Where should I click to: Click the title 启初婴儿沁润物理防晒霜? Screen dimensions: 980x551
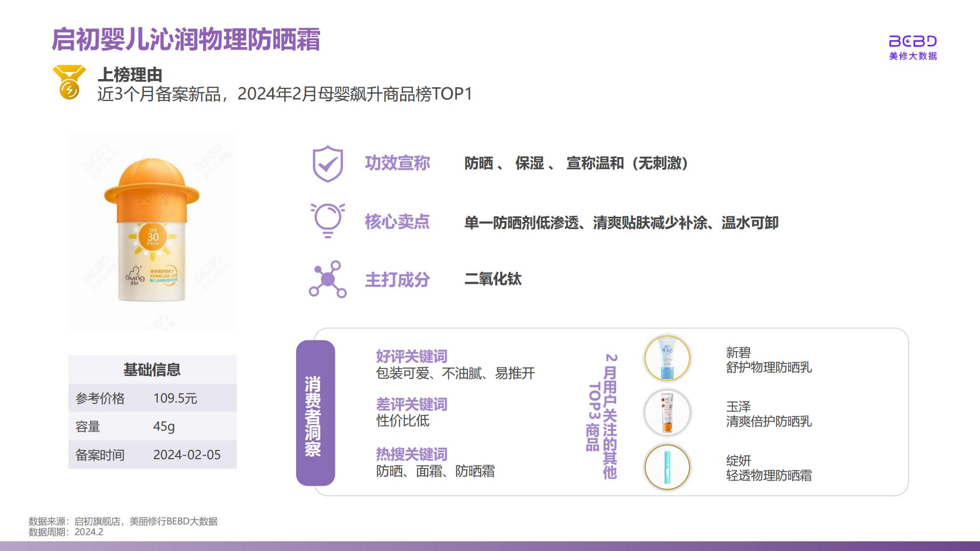[x=186, y=40]
